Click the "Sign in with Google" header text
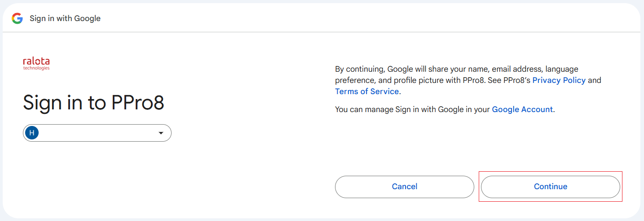The height and width of the screenshot is (221, 644). click(65, 18)
